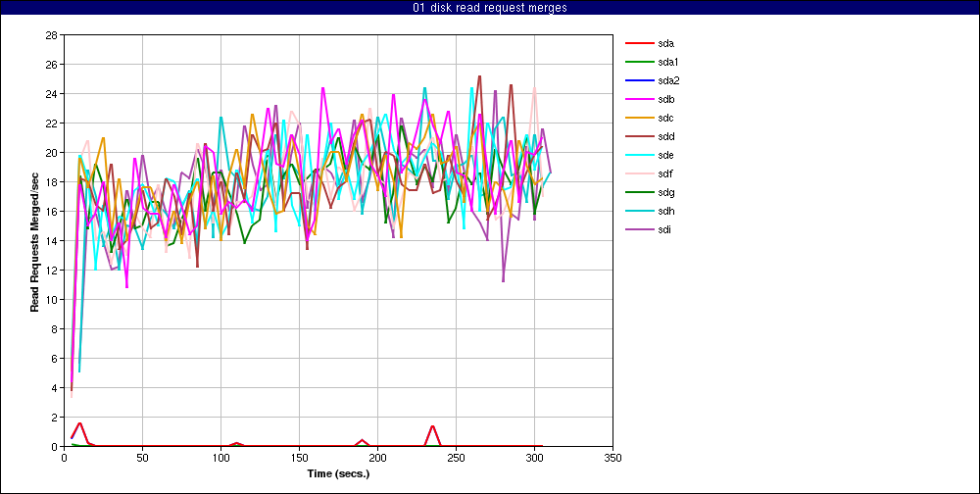
Task: Click the teal sdh legend line
Action: click(x=638, y=212)
